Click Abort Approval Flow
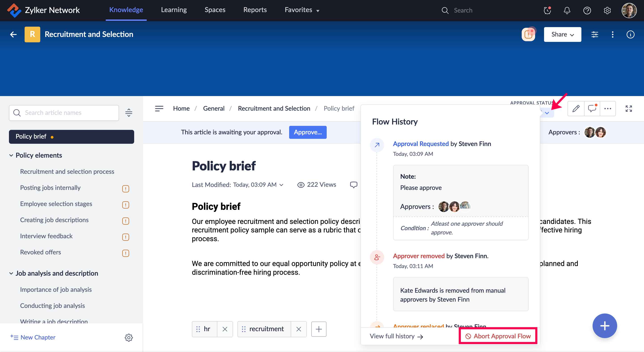This screenshot has height=352, width=644. point(498,336)
